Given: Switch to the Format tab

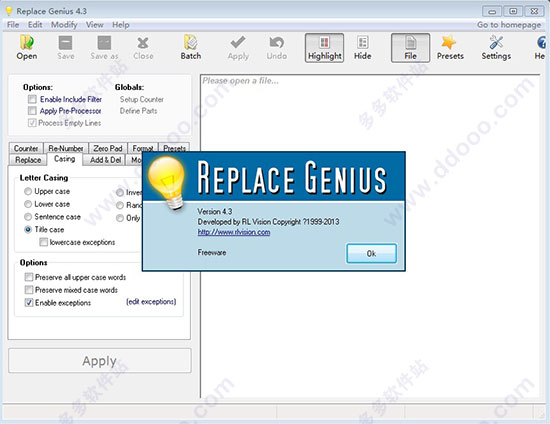Looking at the screenshot, I should click(143, 148).
